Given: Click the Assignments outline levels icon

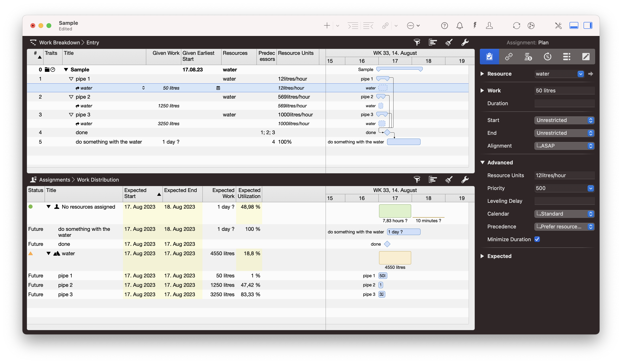Looking at the screenshot, I should coord(433,180).
